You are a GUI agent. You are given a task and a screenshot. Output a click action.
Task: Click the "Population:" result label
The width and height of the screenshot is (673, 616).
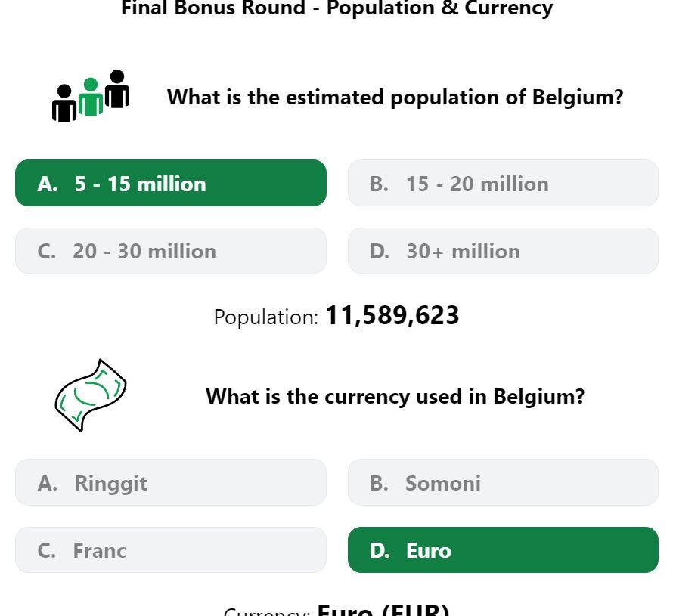[266, 317]
